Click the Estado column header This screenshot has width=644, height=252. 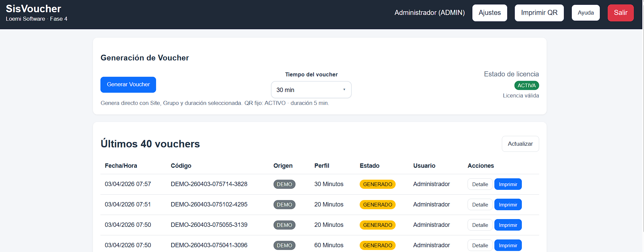tap(370, 166)
